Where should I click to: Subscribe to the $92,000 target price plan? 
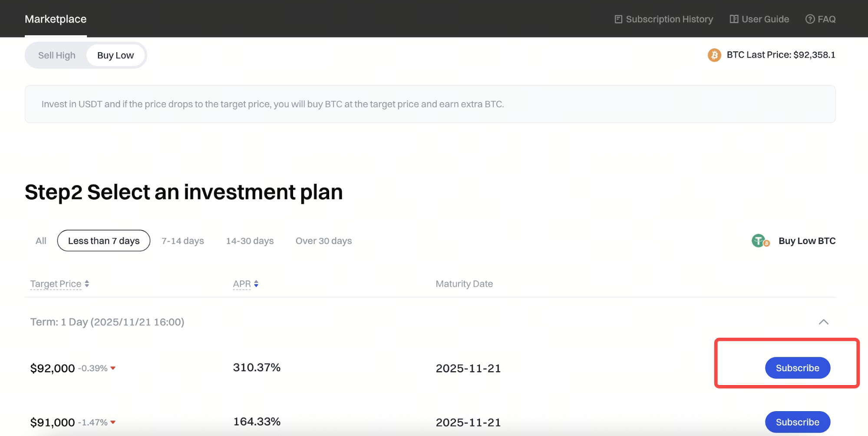(x=797, y=368)
